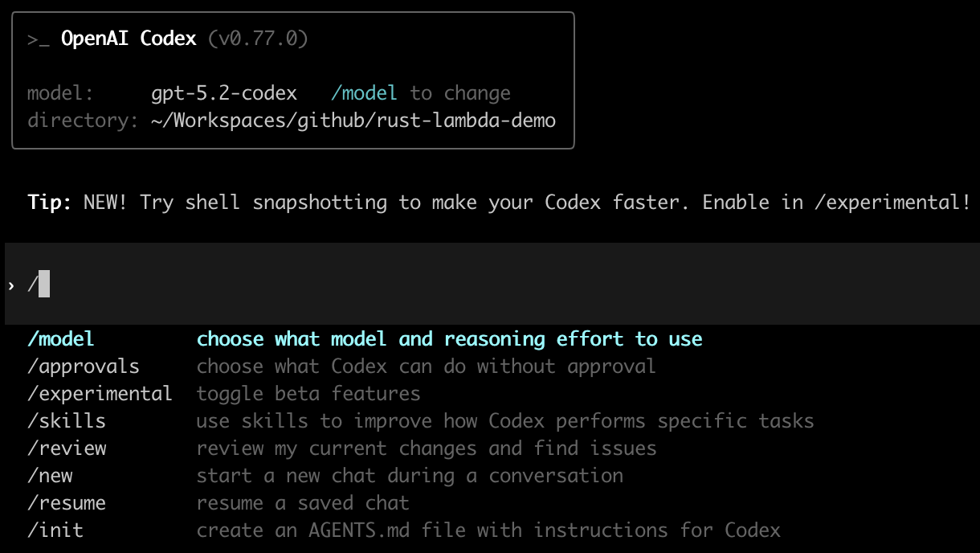Pick the /experimental command
980x553 pixels.
100,394
